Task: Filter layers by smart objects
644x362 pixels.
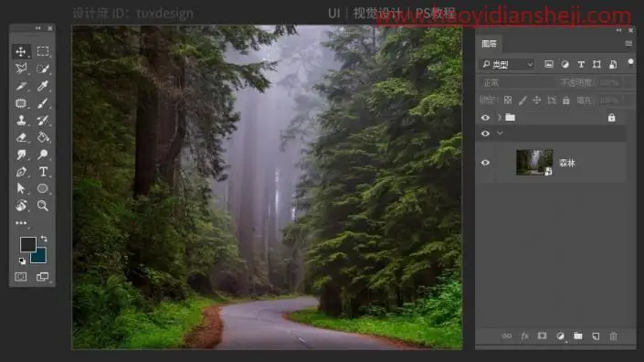Action: pyautogui.click(x=613, y=64)
